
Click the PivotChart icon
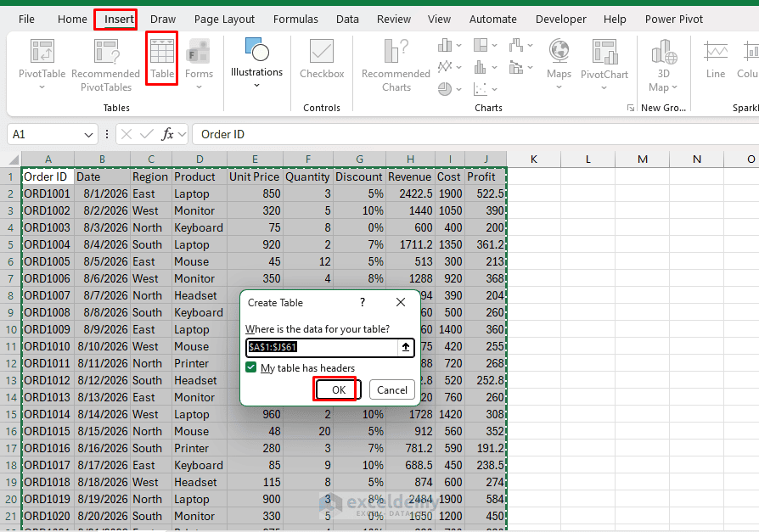604,51
